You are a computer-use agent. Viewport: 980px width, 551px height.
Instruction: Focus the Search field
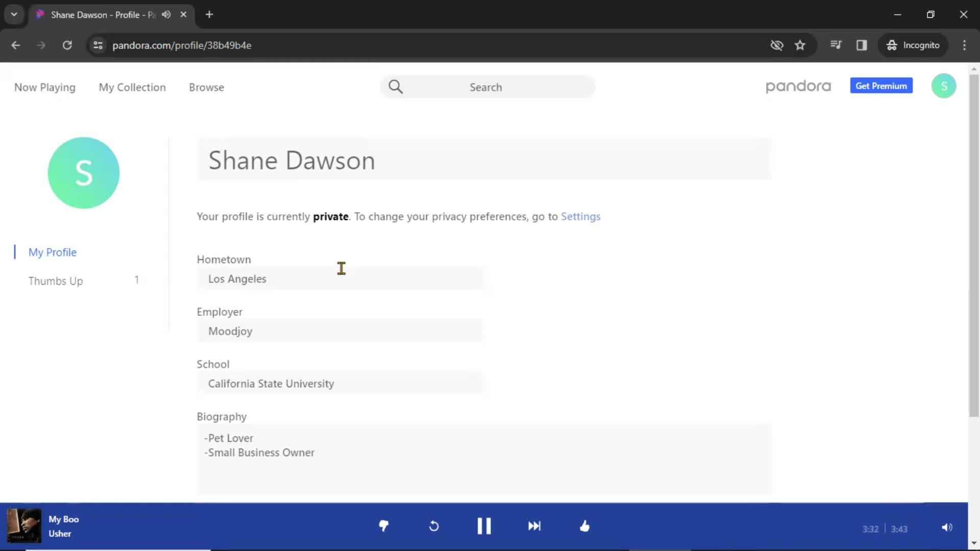tap(487, 87)
